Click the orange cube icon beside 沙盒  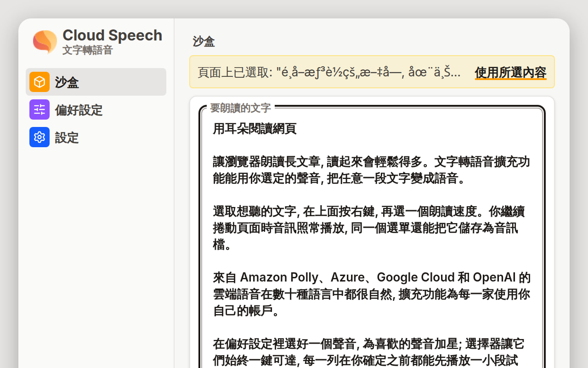pos(40,82)
